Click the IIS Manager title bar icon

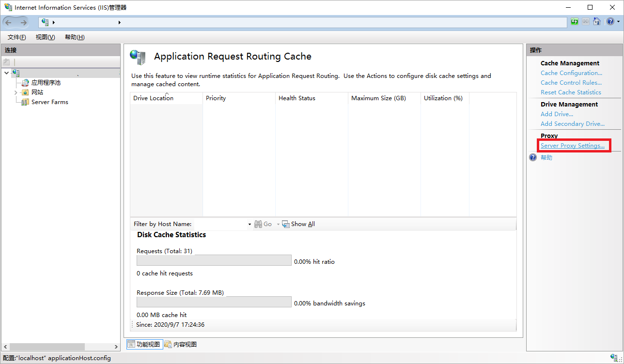[8, 7]
